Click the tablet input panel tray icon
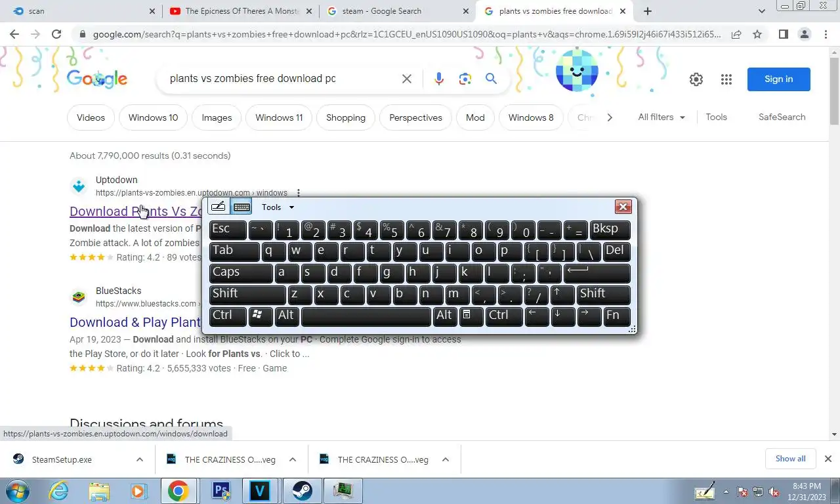This screenshot has width=840, height=504. 705,491
